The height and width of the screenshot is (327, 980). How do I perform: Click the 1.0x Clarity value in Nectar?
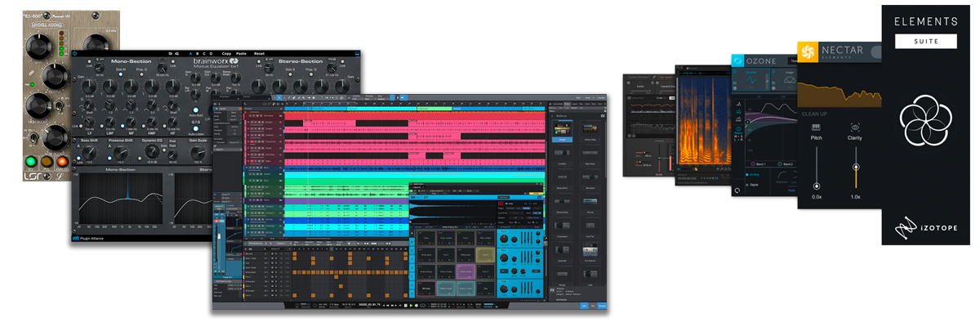pos(855,197)
